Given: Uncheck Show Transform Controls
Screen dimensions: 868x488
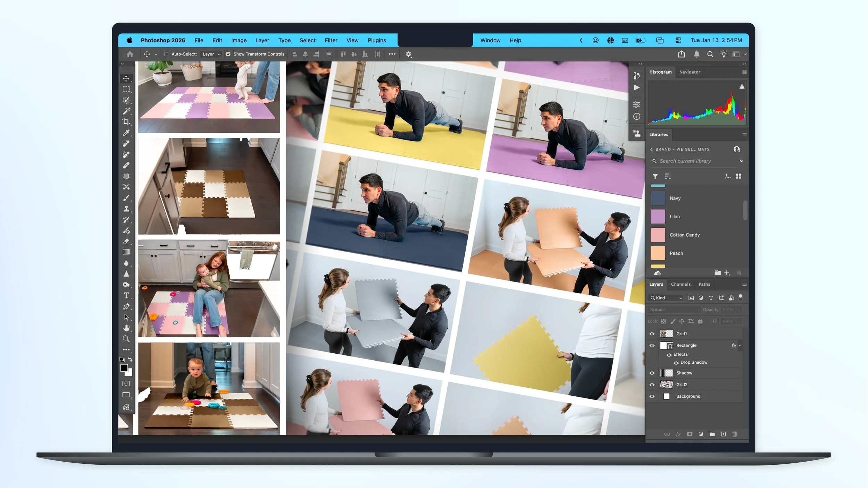Looking at the screenshot, I should [x=228, y=54].
